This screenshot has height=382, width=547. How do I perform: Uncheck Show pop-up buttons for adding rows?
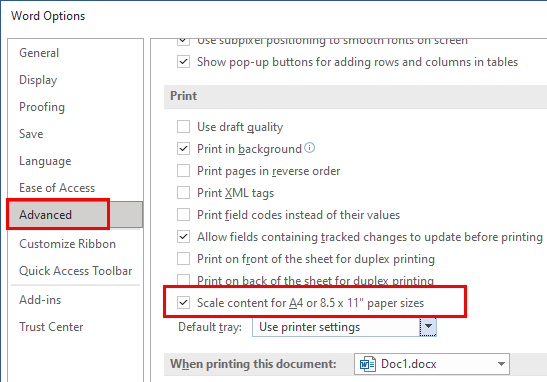tap(183, 62)
